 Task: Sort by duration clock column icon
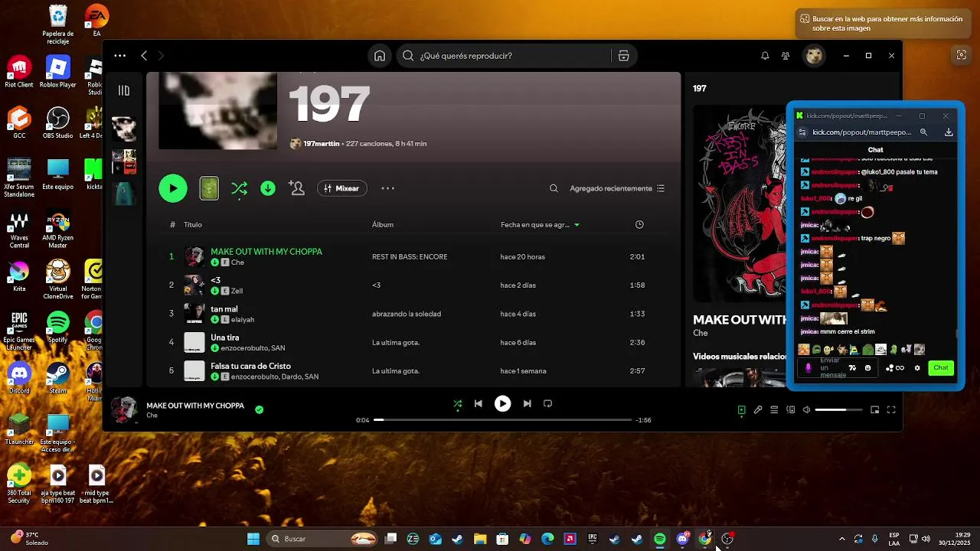pos(639,225)
